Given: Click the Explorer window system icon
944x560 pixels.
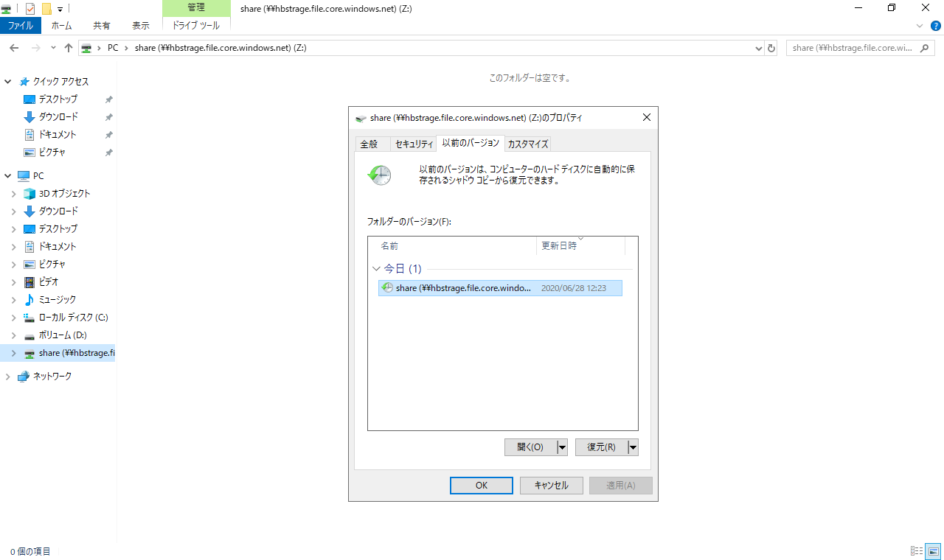Looking at the screenshot, I should coord(7,9).
